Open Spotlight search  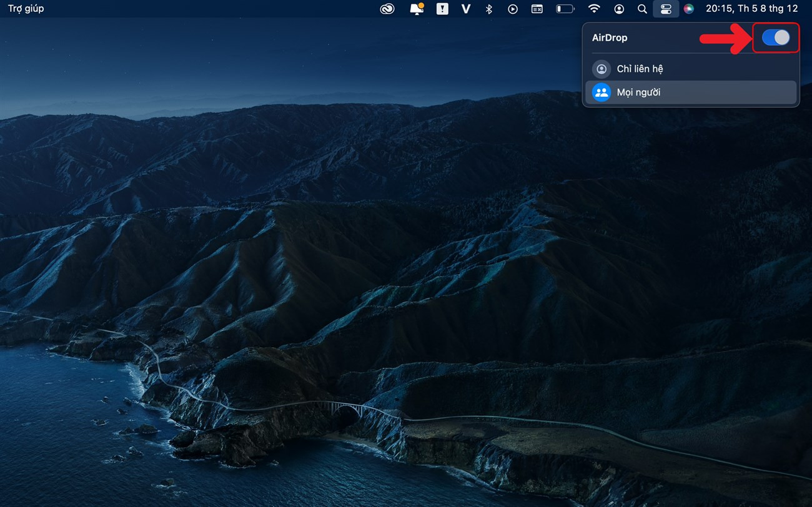642,9
